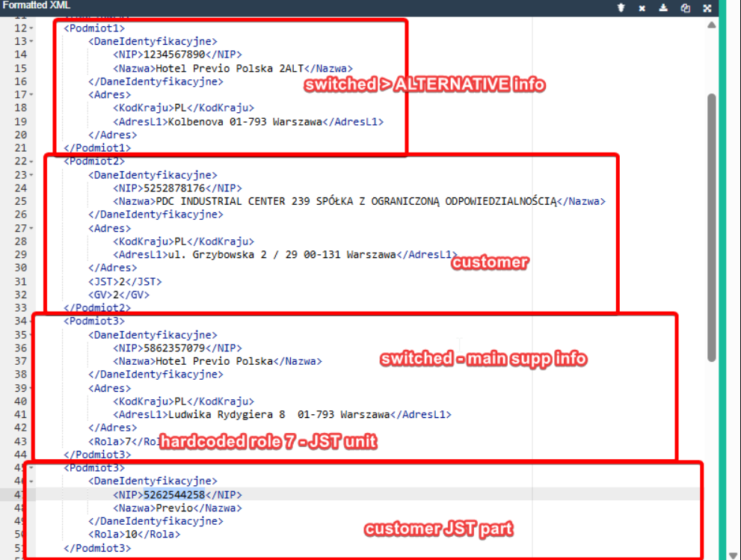The width and height of the screenshot is (741, 560).
Task: Collapse the Adres element at line 27
Action: click(30, 228)
